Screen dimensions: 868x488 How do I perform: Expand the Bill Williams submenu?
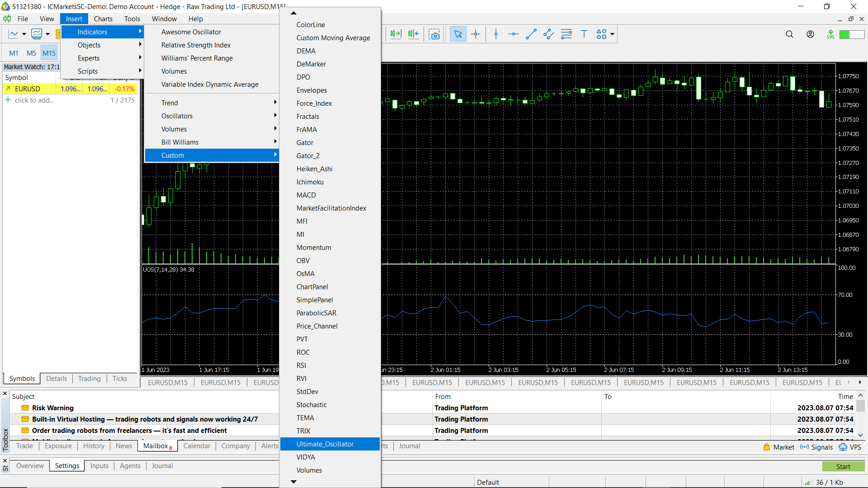pyautogui.click(x=212, y=142)
